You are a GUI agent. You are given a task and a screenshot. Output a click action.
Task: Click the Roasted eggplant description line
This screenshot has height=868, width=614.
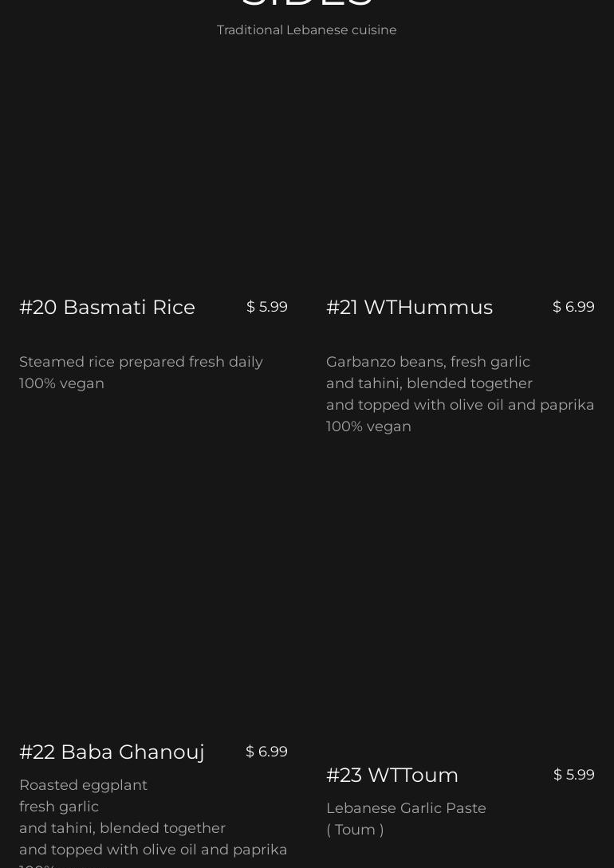pos(83,786)
